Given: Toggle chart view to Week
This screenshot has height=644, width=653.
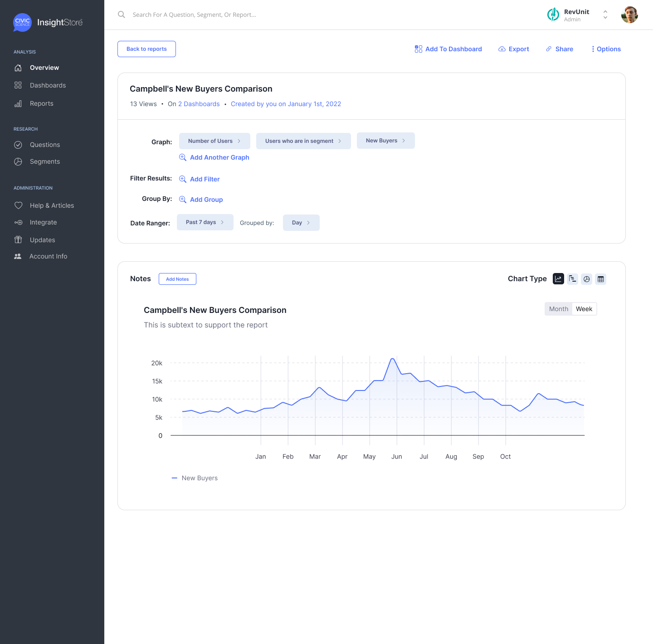Looking at the screenshot, I should coord(584,309).
